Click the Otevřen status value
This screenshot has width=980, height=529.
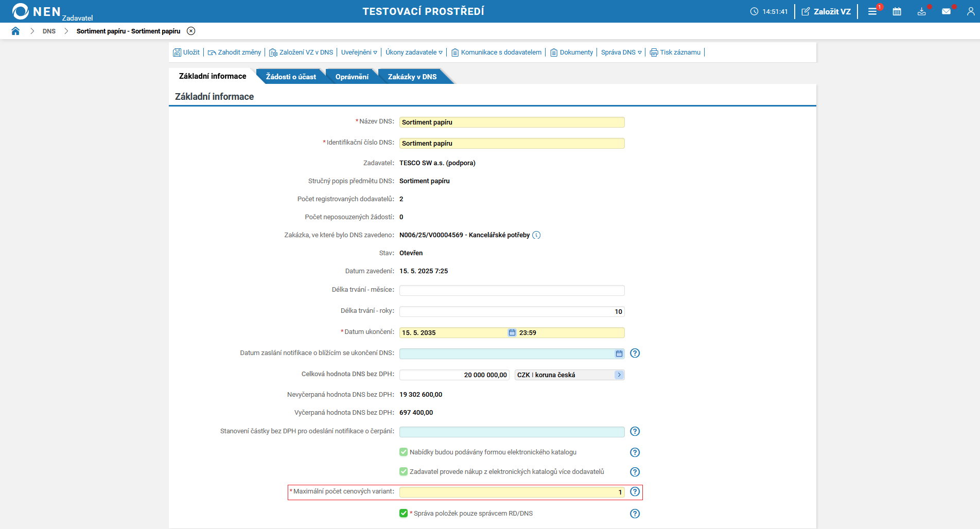pos(411,253)
